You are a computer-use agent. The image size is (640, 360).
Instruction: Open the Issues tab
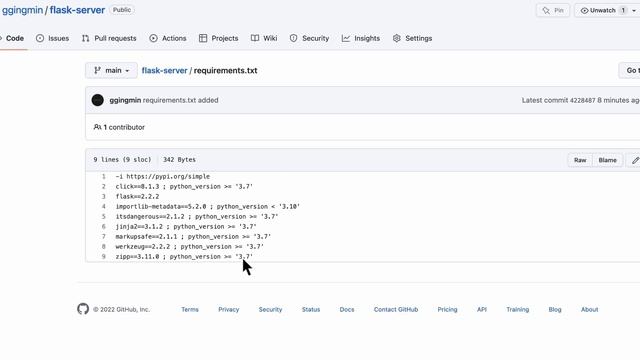(x=52, y=38)
